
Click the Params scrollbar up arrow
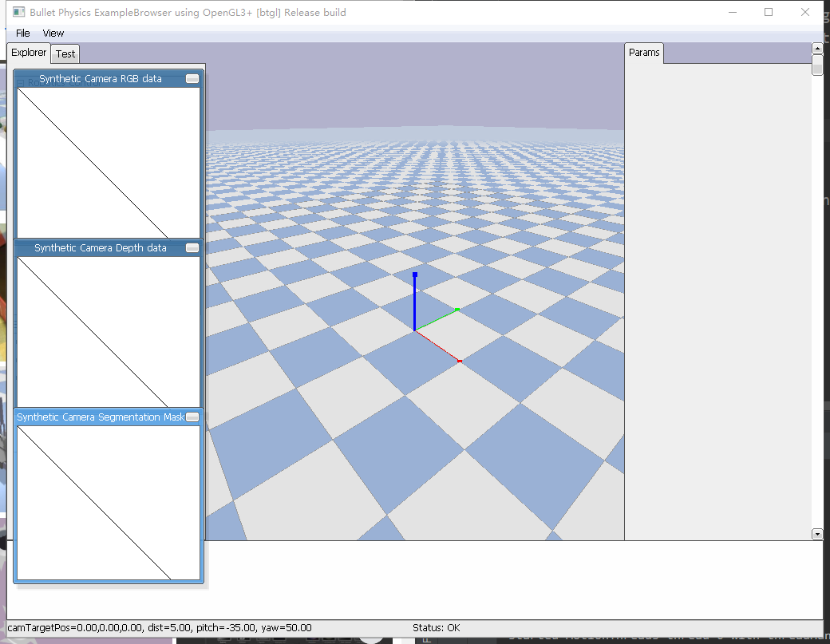pyautogui.click(x=817, y=48)
